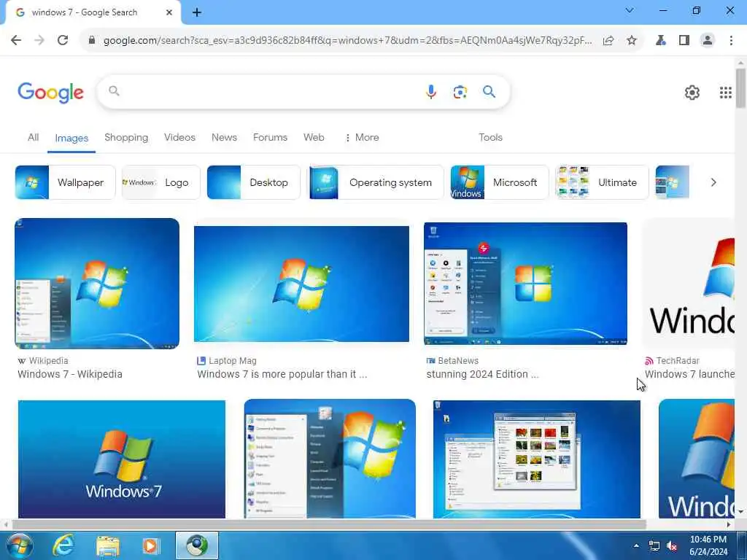Filter images by Logo chip
Viewport: 747px width, 560px height.
(161, 182)
